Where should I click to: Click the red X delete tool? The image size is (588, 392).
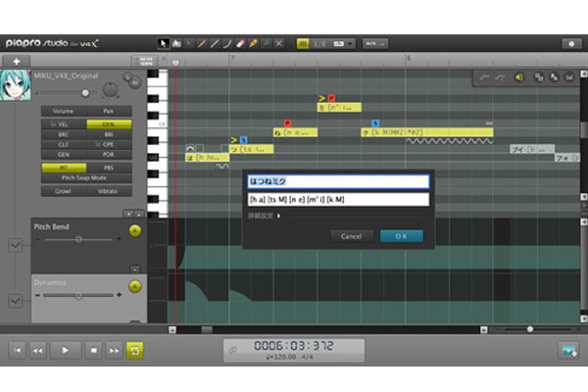coord(278,43)
